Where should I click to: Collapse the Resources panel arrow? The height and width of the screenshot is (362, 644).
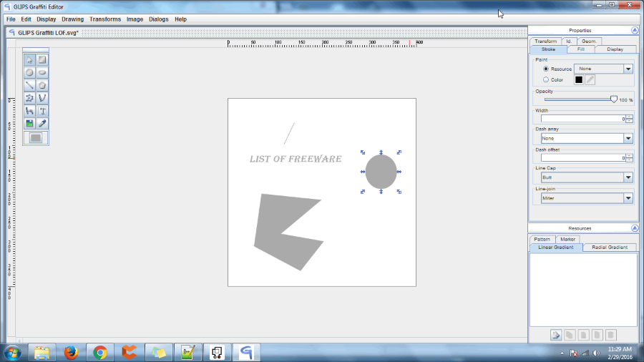tap(635, 228)
